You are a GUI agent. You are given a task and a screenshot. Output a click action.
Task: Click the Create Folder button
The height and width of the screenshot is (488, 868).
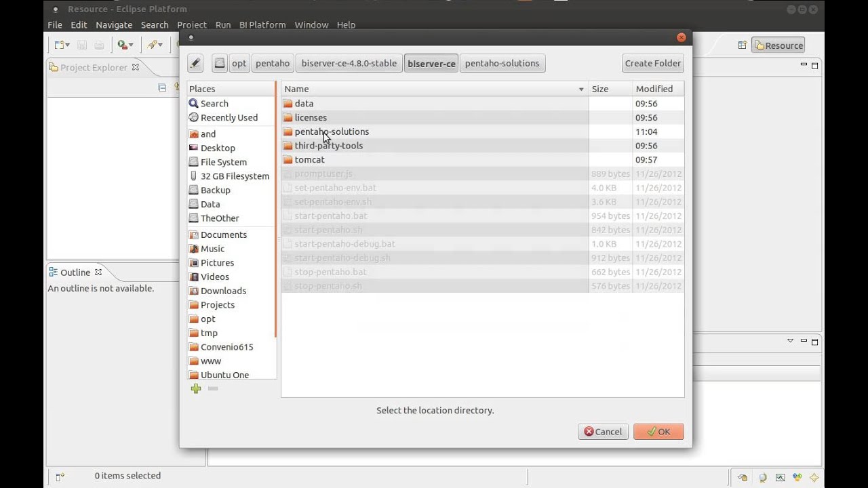pos(653,63)
